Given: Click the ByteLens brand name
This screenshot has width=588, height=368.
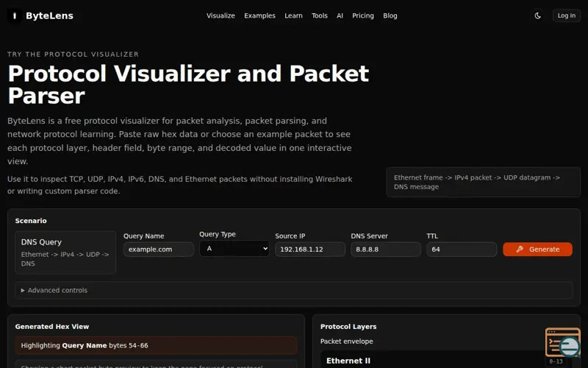Looking at the screenshot, I should tap(49, 15).
